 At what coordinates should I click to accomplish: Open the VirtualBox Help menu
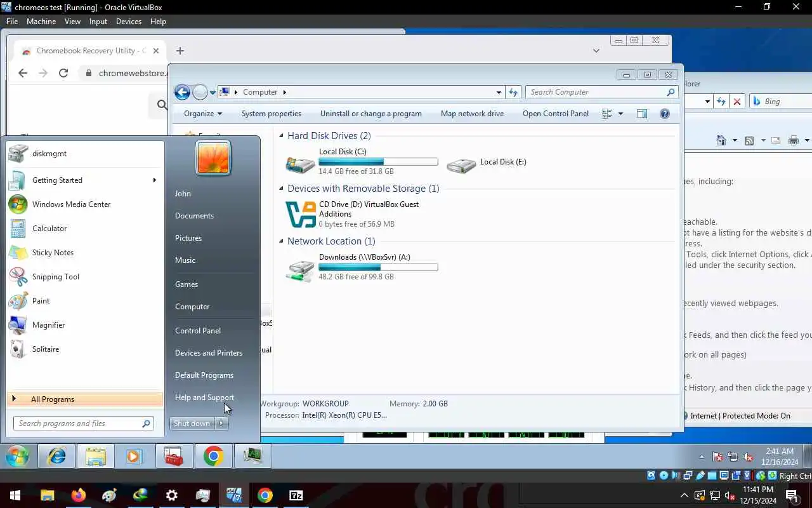158,21
